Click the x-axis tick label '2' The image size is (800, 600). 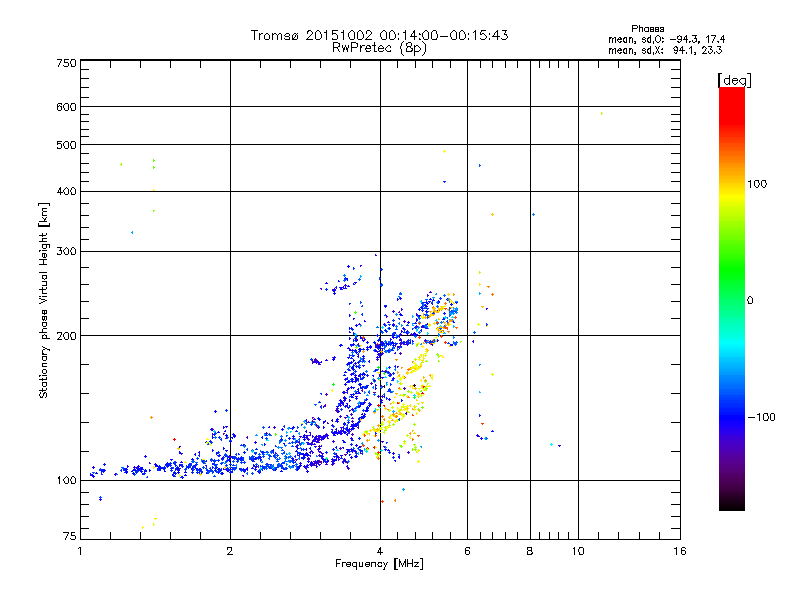coord(230,551)
